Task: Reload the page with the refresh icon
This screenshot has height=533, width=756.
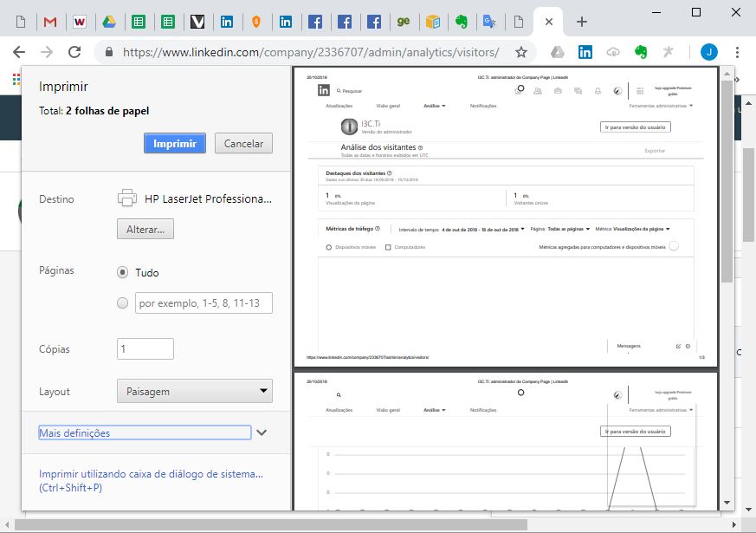Action: 74,52
